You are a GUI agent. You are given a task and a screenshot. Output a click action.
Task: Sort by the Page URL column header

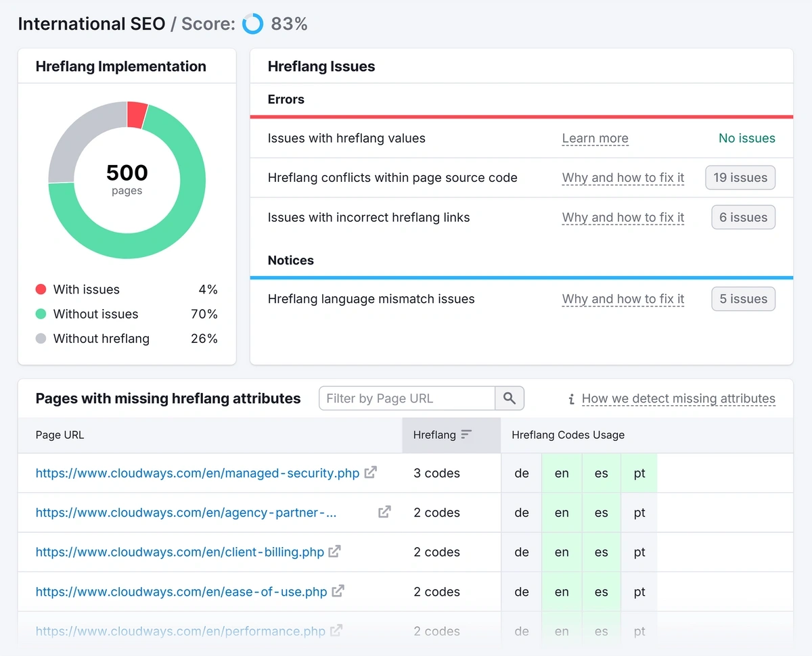coord(60,435)
